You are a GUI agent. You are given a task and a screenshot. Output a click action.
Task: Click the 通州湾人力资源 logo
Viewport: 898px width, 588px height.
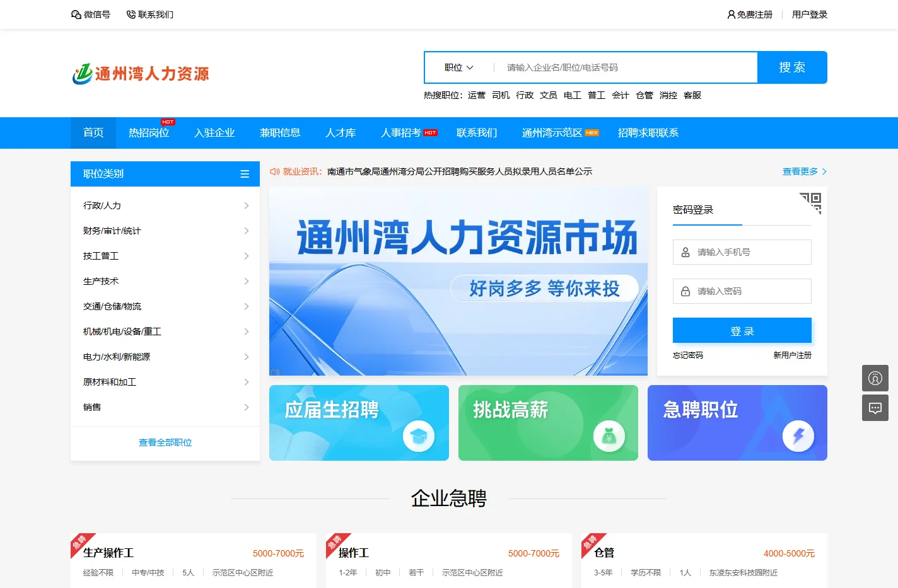pyautogui.click(x=141, y=74)
